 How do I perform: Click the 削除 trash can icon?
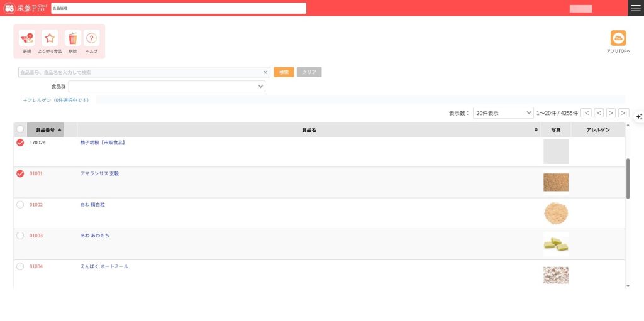pos(72,38)
